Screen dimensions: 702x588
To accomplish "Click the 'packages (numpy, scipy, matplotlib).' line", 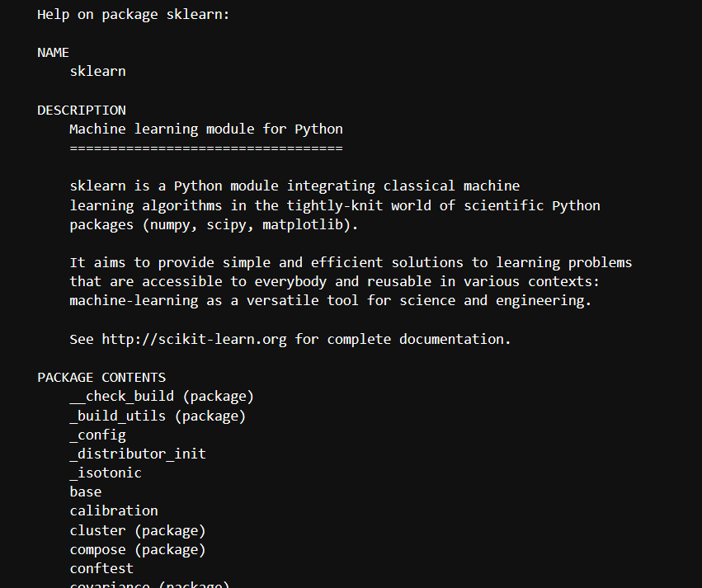I will [214, 225].
